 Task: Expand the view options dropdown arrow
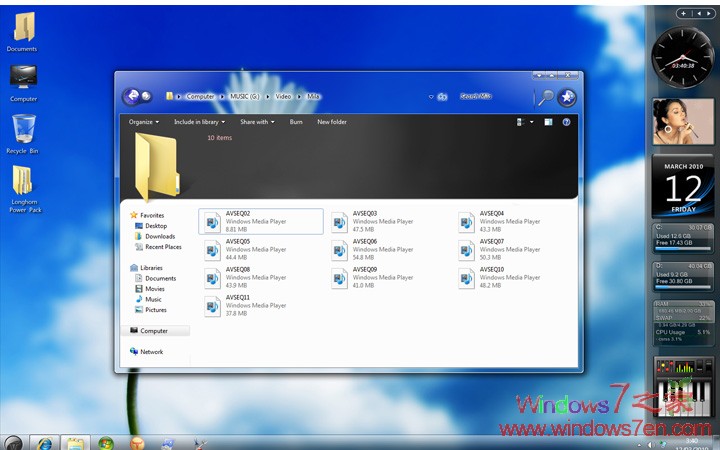coord(532,122)
